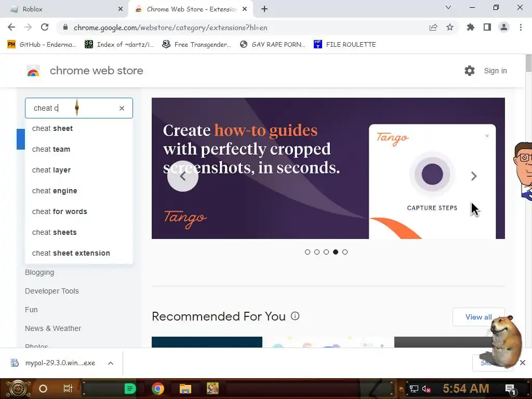The height and width of the screenshot is (399, 532).
Task: Show the next carousel banner
Action: point(474,176)
